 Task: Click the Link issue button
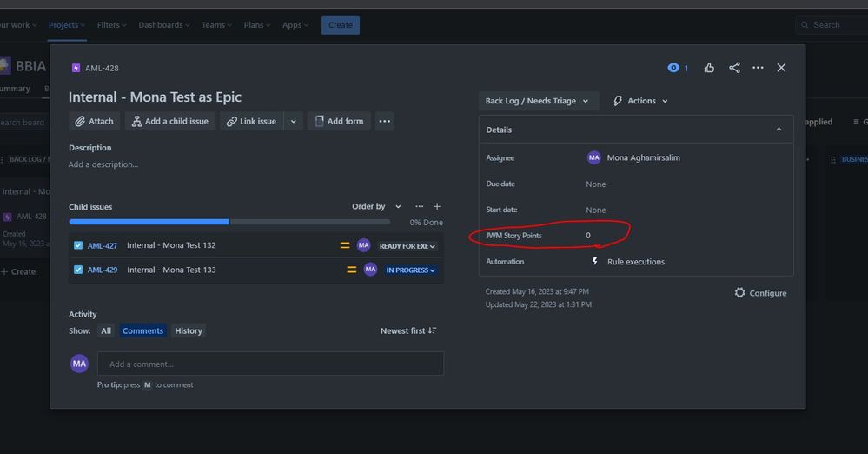click(x=252, y=121)
